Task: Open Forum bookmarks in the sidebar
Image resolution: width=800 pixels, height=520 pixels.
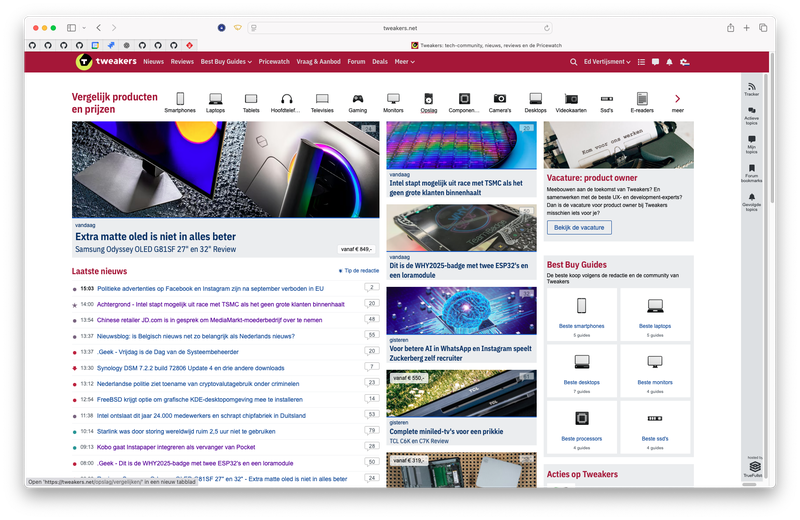Action: tap(752, 174)
